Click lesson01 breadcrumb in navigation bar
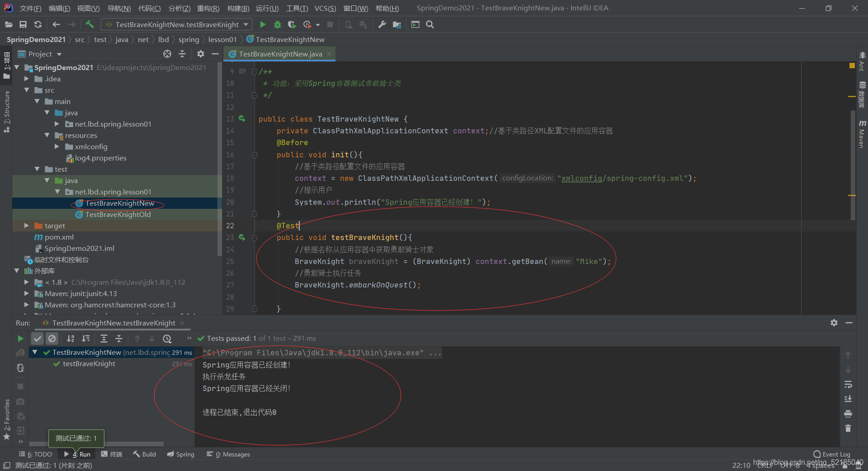Screen dimensions: 868x471 (222, 39)
